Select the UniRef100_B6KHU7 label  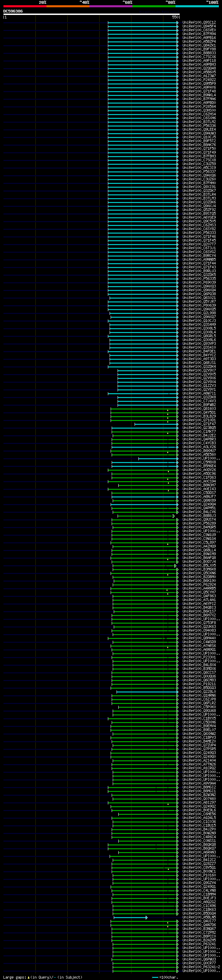(199, 451)
